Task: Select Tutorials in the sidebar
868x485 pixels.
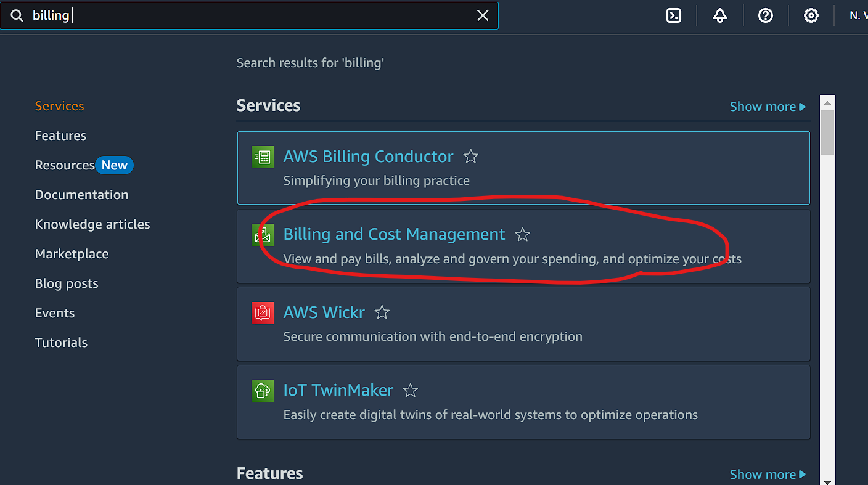Action: [61, 343]
